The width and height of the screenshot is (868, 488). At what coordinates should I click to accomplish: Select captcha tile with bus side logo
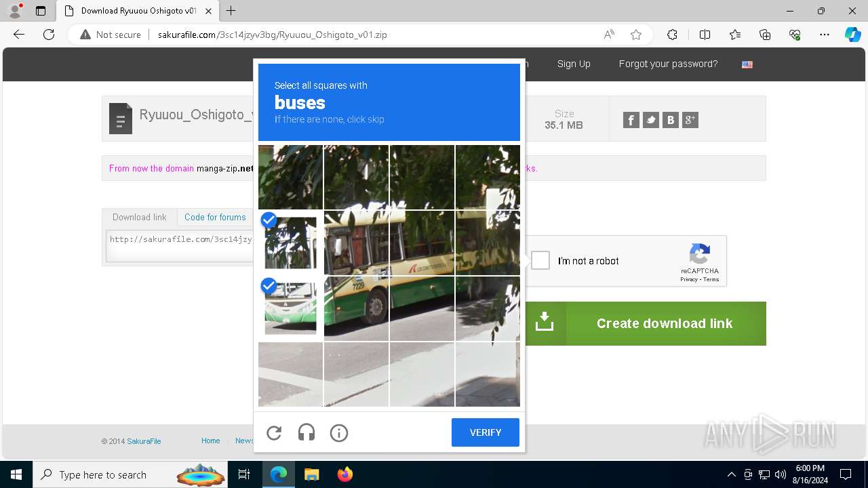point(422,243)
